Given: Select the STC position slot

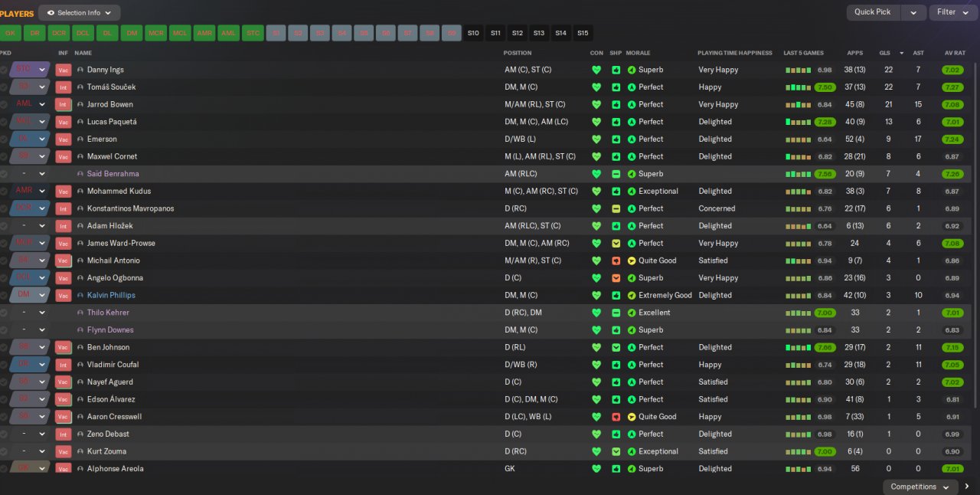Looking at the screenshot, I should pyautogui.click(x=253, y=33).
